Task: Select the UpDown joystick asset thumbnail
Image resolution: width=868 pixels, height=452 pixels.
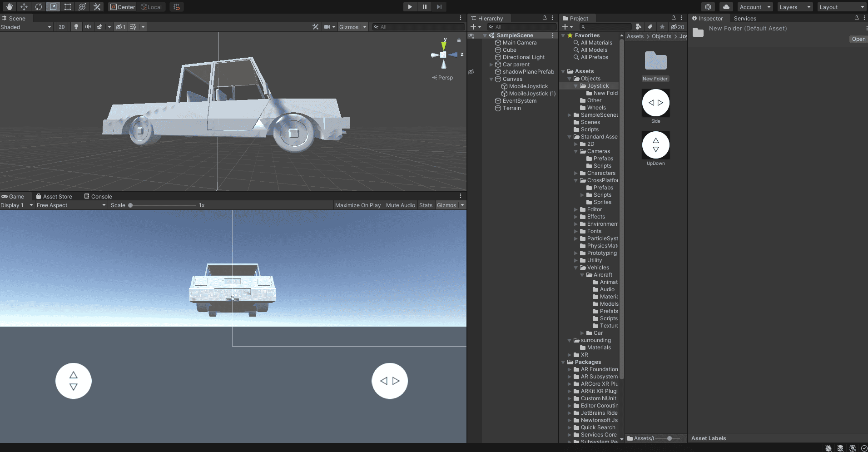Action: pos(655,145)
